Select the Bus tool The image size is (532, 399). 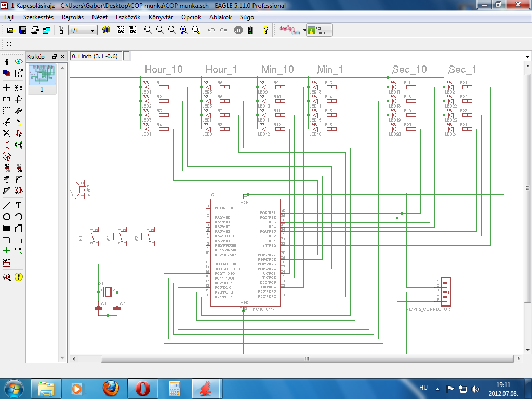pos(6,240)
